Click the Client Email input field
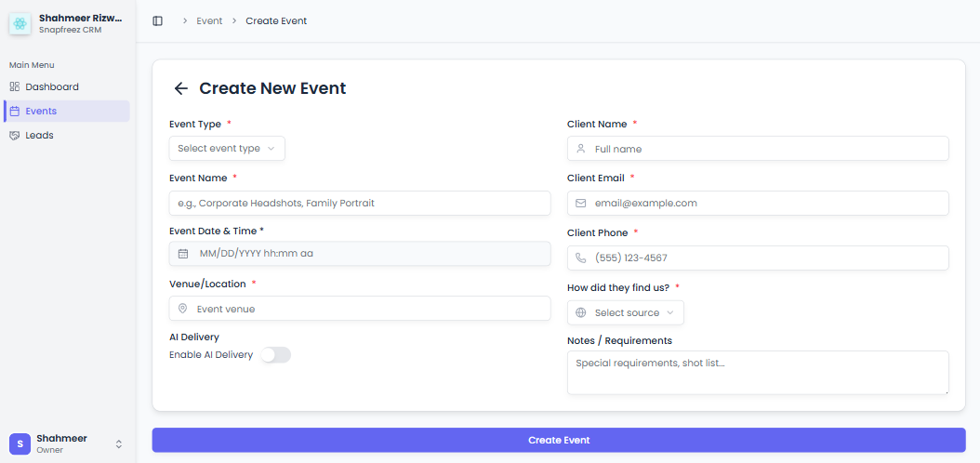The image size is (980, 463). tap(758, 203)
